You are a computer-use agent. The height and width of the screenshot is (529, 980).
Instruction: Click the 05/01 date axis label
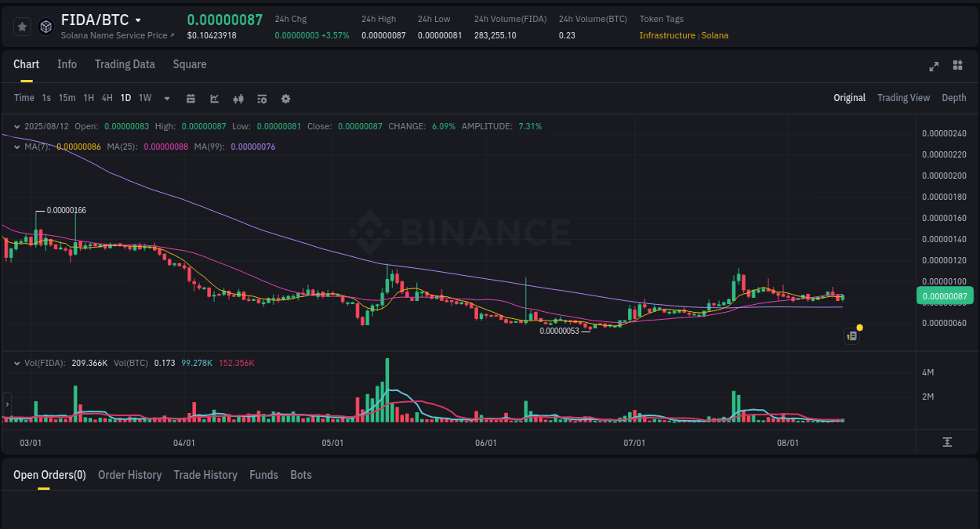[332, 443]
